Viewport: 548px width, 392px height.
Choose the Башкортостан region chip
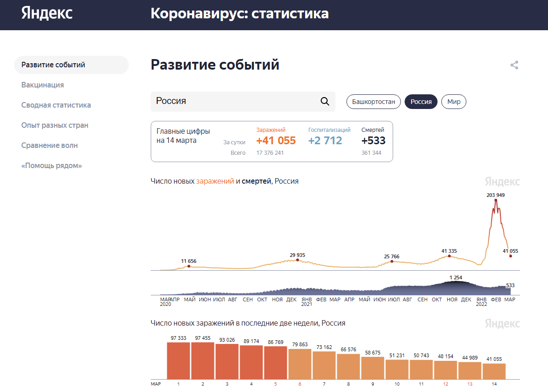pyautogui.click(x=373, y=102)
